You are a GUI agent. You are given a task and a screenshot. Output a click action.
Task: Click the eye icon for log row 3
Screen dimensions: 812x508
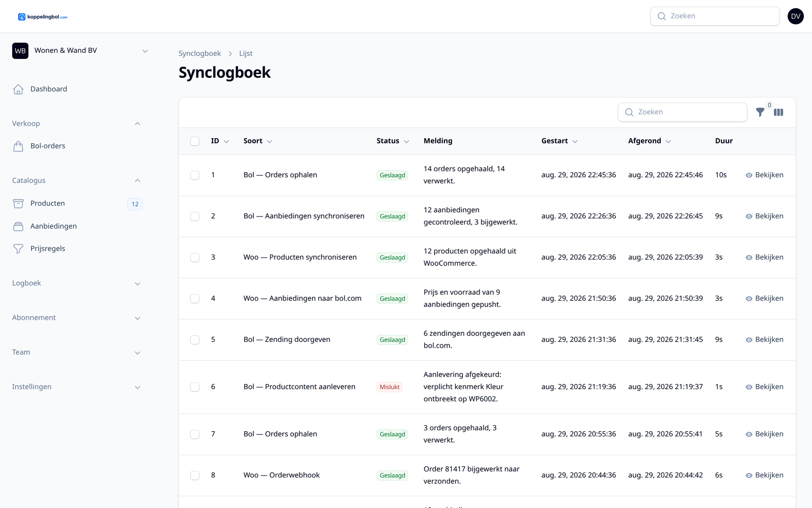[x=749, y=258]
